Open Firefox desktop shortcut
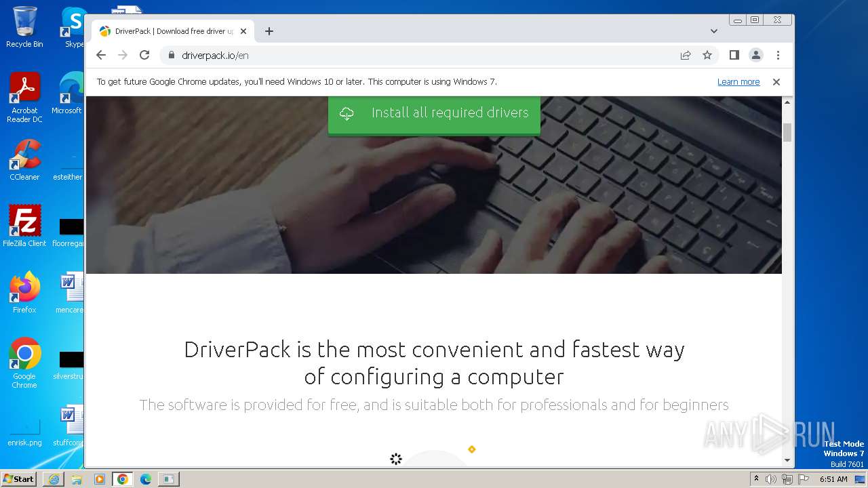This screenshot has width=868, height=488. [24, 292]
